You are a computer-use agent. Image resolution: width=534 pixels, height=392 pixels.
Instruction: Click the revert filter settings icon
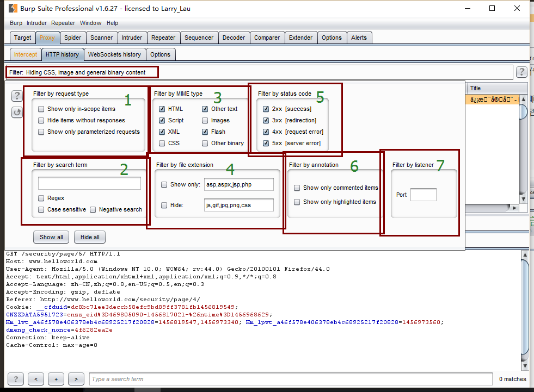(x=17, y=112)
